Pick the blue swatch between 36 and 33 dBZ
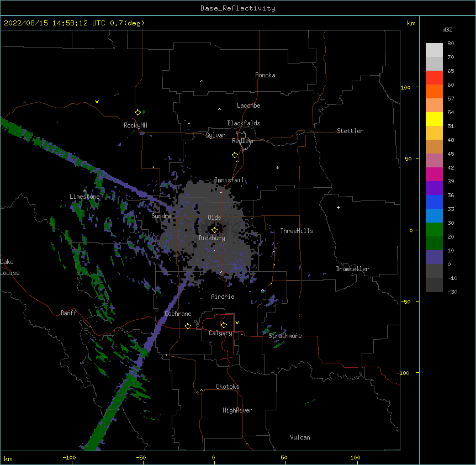 click(x=434, y=202)
